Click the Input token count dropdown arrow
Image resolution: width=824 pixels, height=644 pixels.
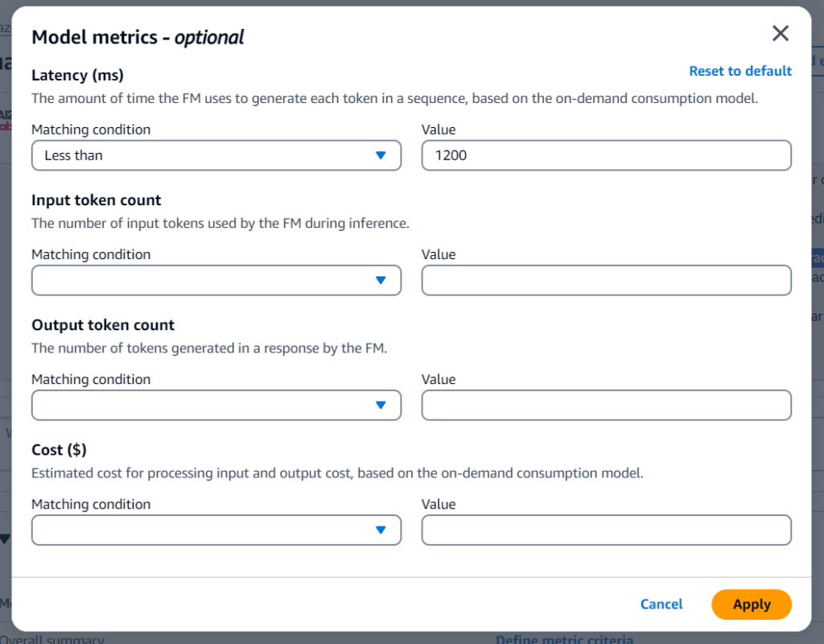click(381, 280)
